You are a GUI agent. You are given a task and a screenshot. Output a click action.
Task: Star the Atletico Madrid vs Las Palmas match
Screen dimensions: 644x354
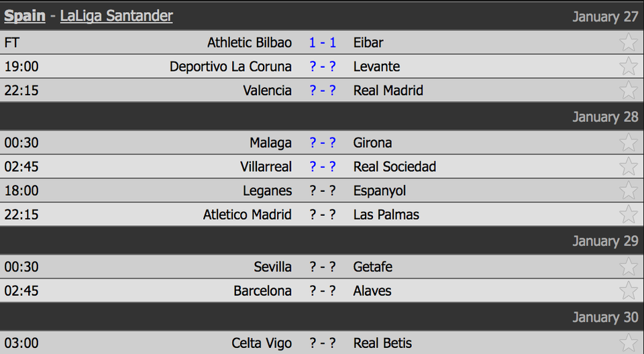pyautogui.click(x=629, y=215)
